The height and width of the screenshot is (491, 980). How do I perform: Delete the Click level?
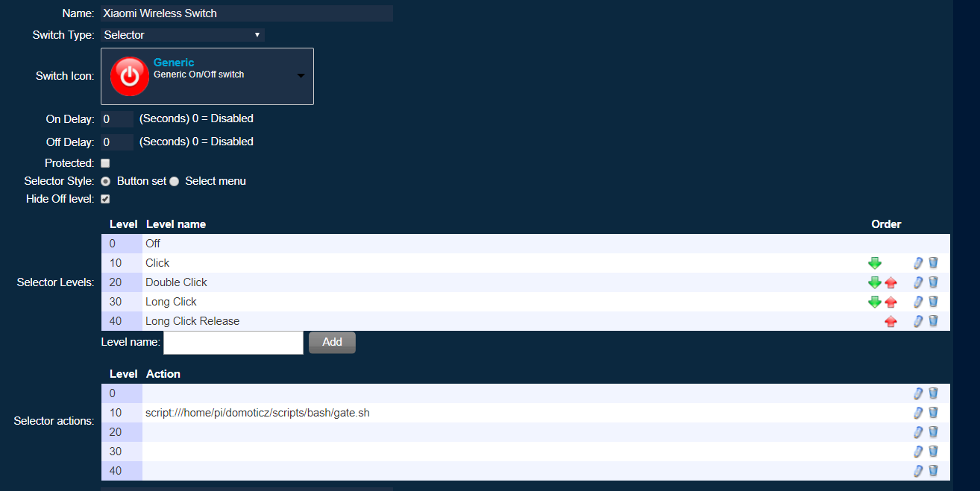933,263
